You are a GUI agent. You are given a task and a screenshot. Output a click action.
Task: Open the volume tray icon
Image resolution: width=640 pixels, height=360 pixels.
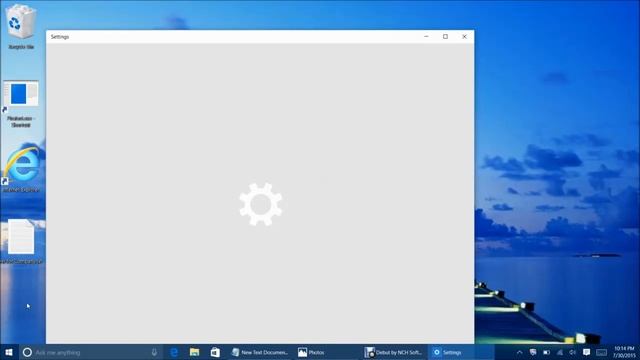point(573,352)
